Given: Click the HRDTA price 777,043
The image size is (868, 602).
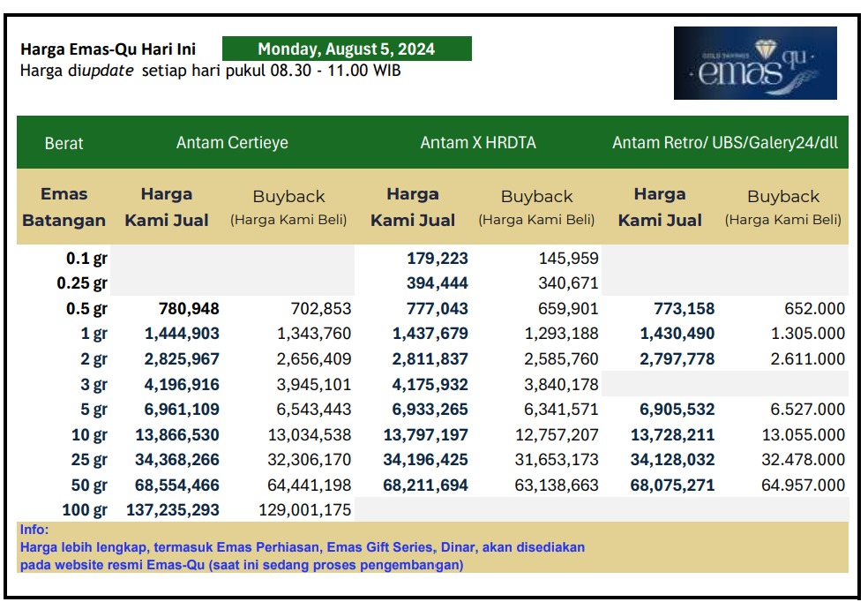Looking at the screenshot, I should click(438, 308).
